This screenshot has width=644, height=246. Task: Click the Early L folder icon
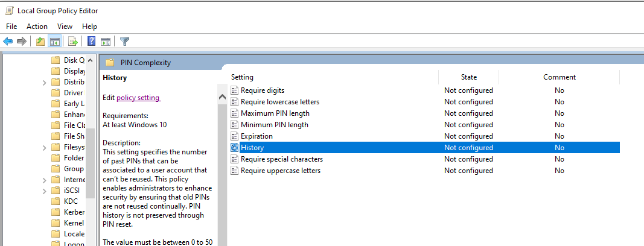click(56, 104)
